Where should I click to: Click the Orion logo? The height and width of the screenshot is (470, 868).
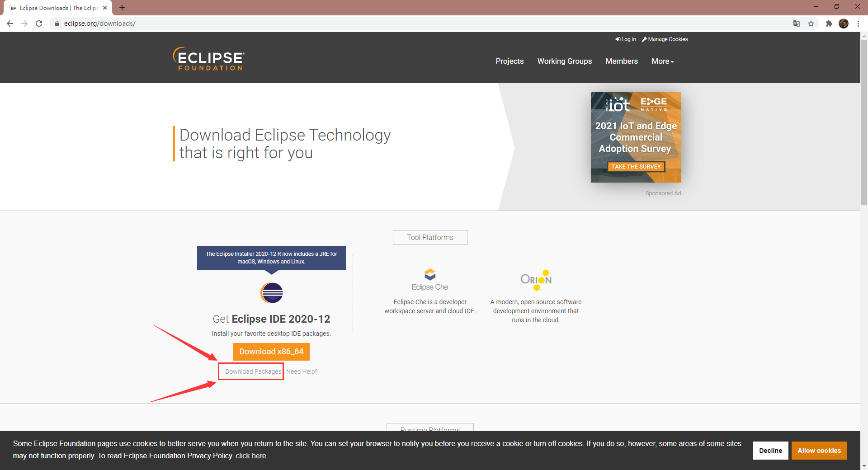click(536, 279)
